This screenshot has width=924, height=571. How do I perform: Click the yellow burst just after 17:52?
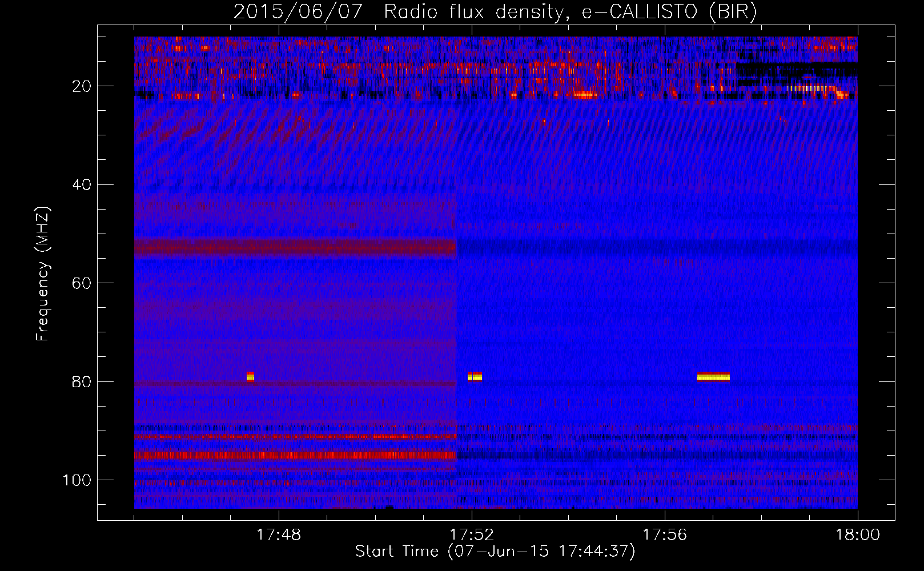[x=475, y=376]
